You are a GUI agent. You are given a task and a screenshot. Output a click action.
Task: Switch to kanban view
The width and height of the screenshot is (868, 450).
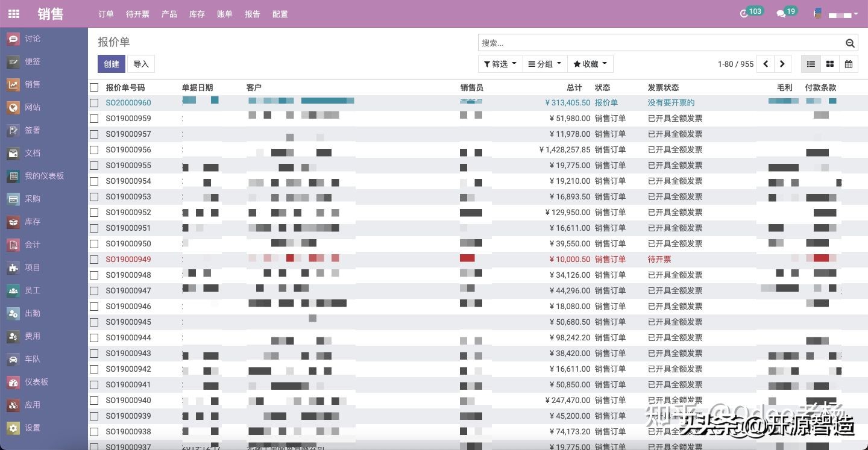click(x=830, y=64)
